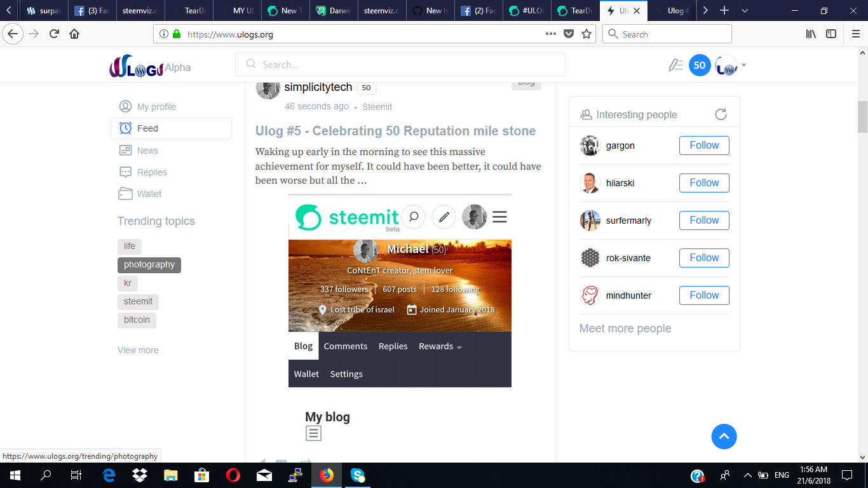The width and height of the screenshot is (868, 488).
Task: Open the user avatar menu arrow
Action: [x=744, y=65]
